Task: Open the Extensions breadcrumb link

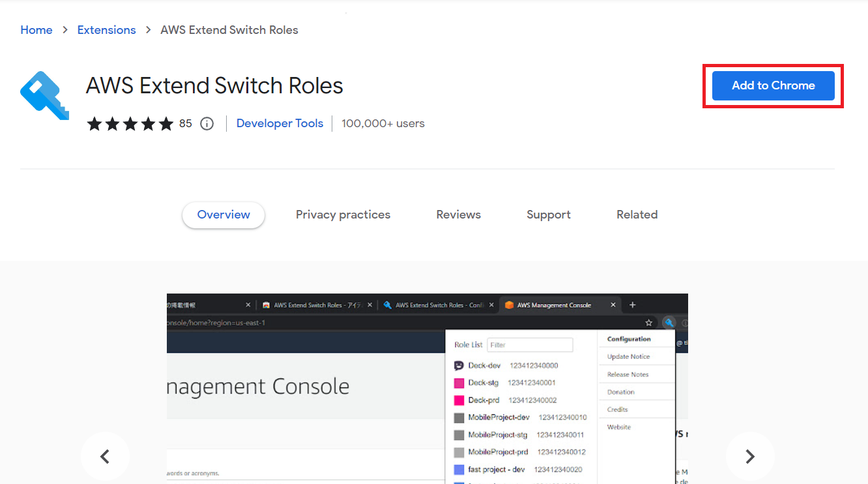Action: (106, 30)
